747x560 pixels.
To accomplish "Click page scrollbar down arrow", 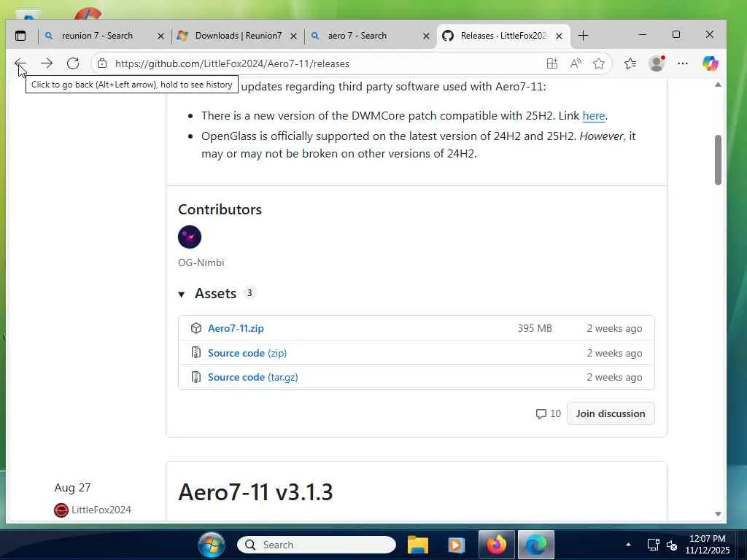I will click(x=718, y=514).
